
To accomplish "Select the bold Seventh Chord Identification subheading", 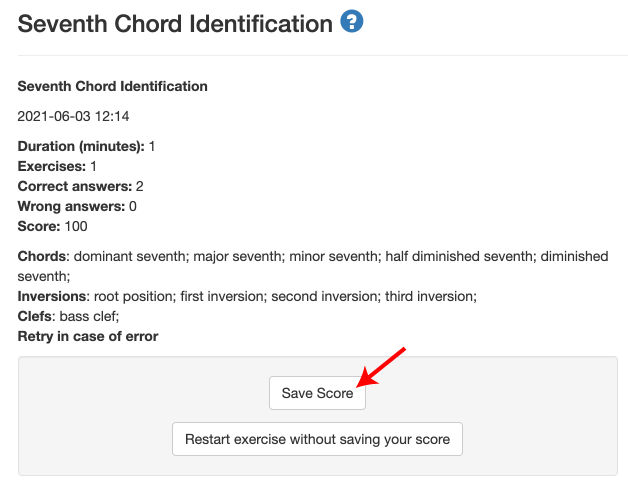I will (113, 86).
